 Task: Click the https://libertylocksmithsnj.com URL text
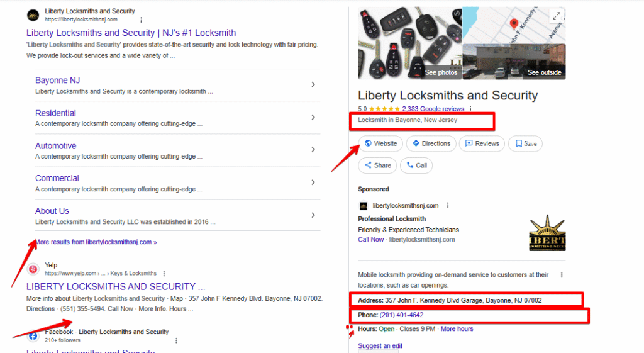pos(81,20)
